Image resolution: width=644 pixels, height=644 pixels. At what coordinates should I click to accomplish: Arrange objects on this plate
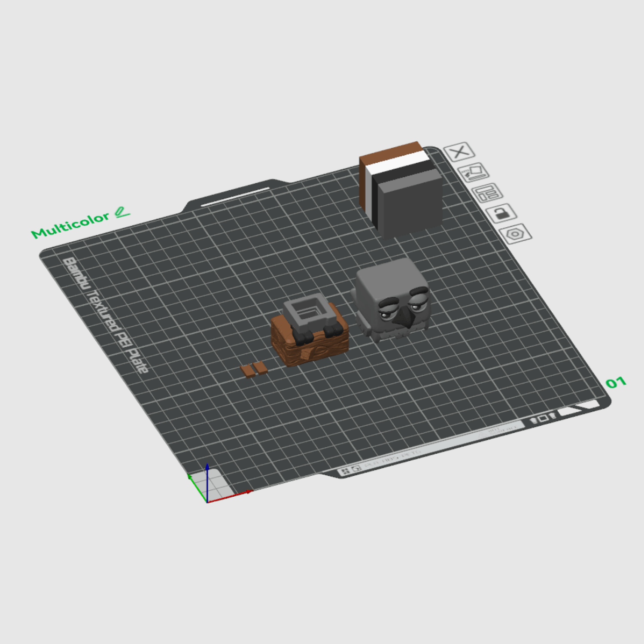tap(487, 193)
